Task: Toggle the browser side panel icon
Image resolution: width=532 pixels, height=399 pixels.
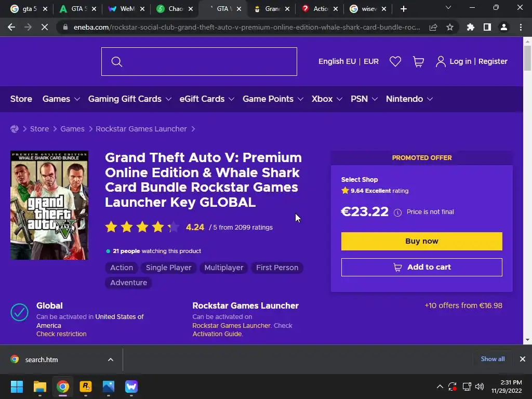Action: pos(487,27)
